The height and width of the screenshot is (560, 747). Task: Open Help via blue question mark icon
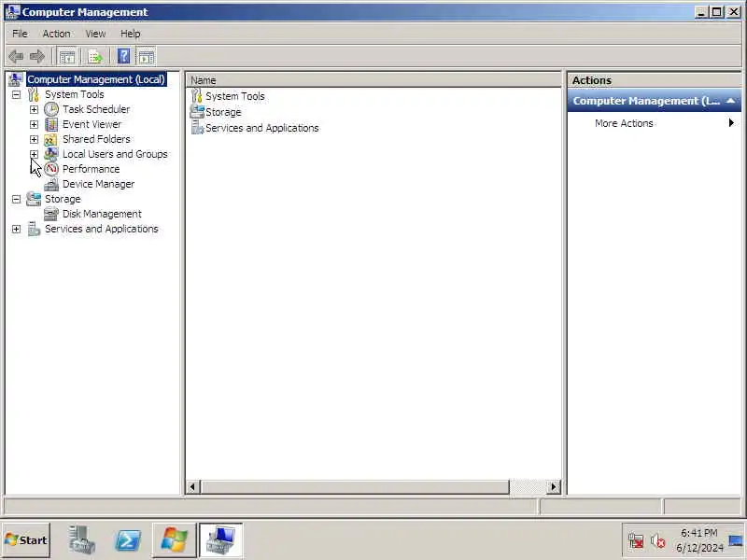click(x=123, y=57)
